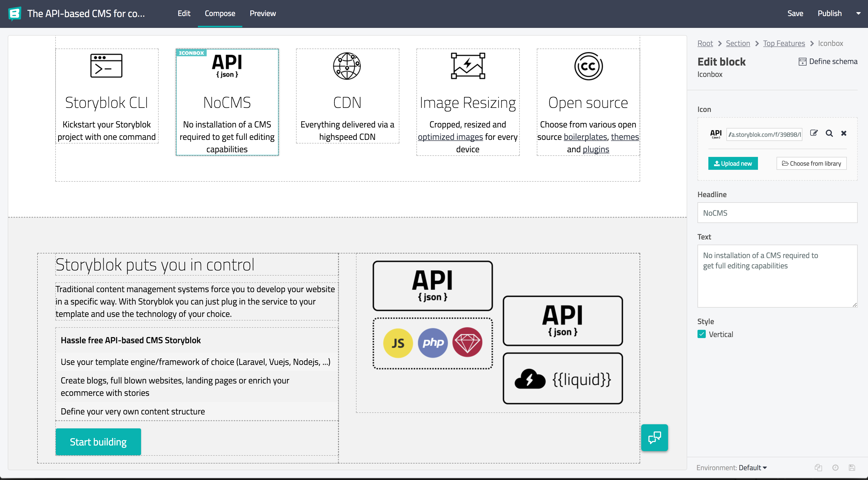
Task: Click the Edit block title
Action: click(721, 62)
